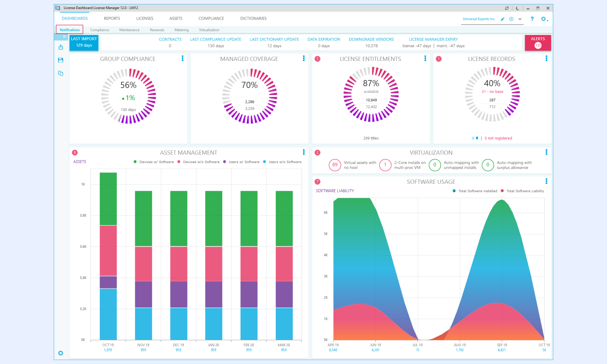
Task: Open the COMPLIANCE menu
Action: tap(211, 19)
